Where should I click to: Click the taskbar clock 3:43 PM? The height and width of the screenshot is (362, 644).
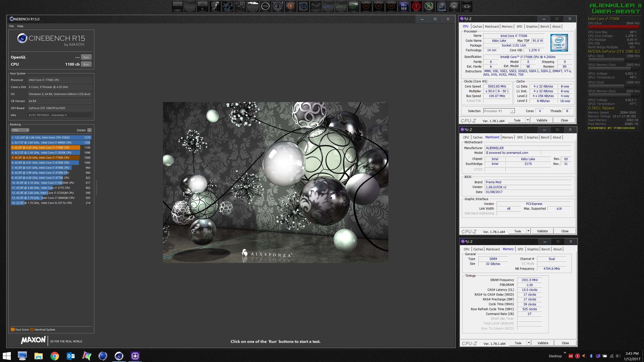632,353
